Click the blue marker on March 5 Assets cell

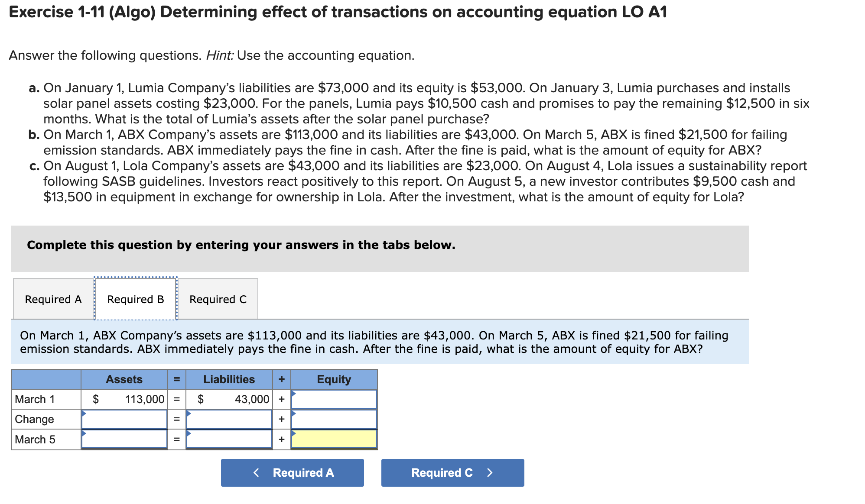(84, 433)
